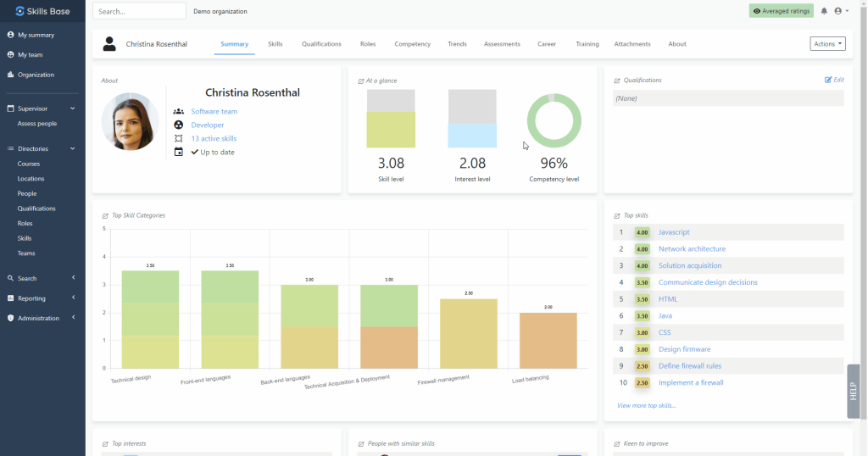The height and width of the screenshot is (456, 868).
Task: Click the vertical HELP side tab
Action: coord(853,391)
